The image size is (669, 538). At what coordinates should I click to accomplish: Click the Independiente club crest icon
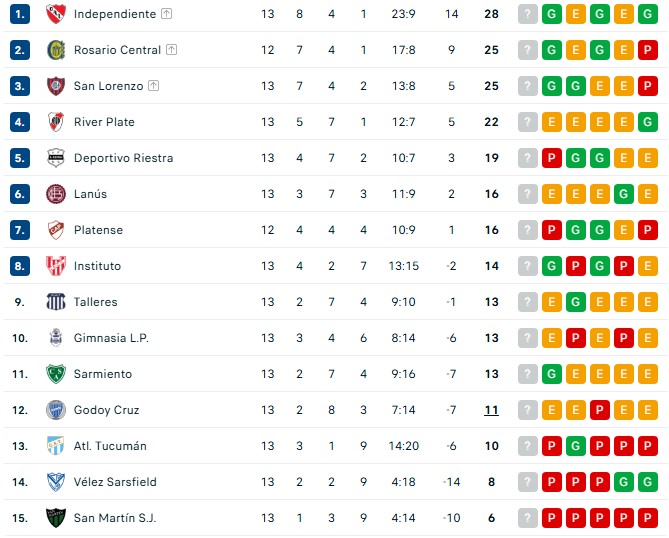click(x=55, y=14)
